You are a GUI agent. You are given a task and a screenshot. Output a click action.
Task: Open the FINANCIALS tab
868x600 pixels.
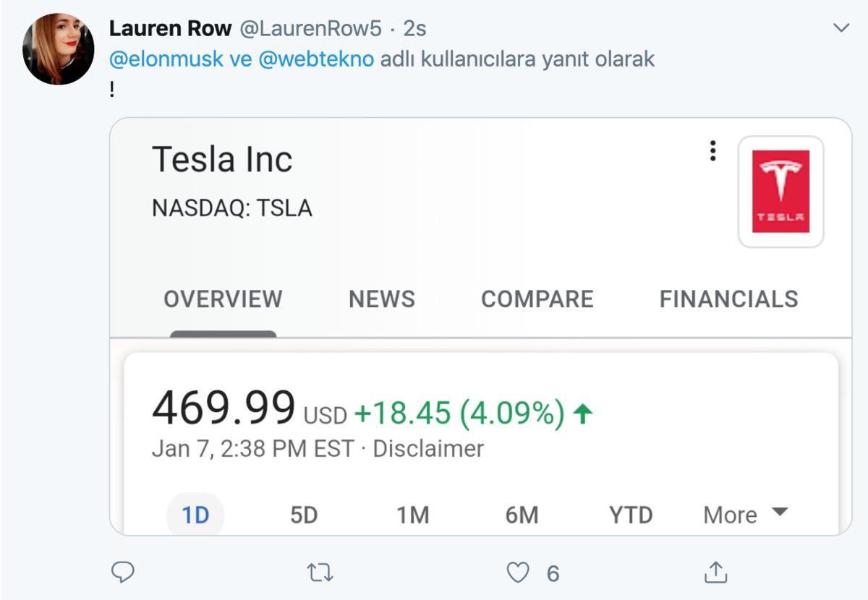(x=728, y=299)
